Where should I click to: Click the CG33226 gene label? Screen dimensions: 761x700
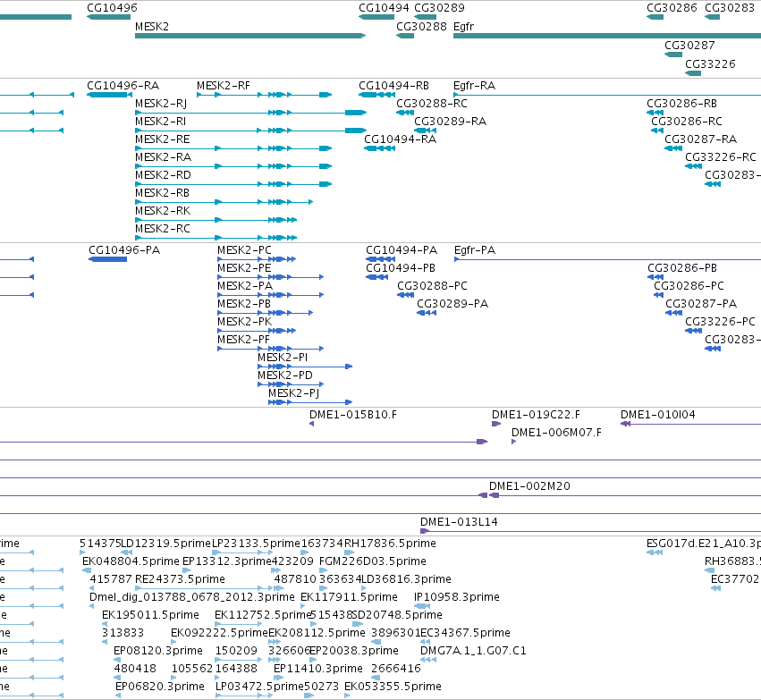pyautogui.click(x=711, y=64)
